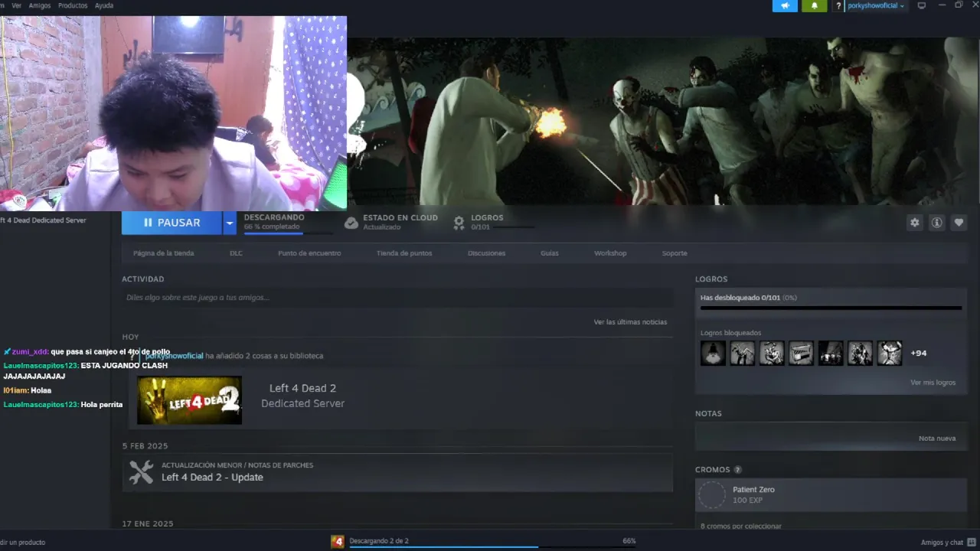Click the Patient Zero card badge circle
Screen dimensions: 980x551
click(712, 495)
